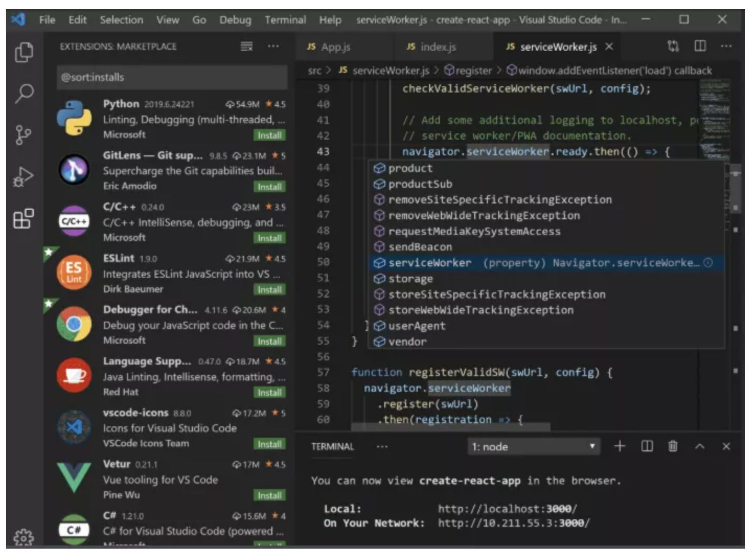The width and height of the screenshot is (756, 557).
Task: Click the http://localhost:3000/ link in terminal
Action: (507, 508)
